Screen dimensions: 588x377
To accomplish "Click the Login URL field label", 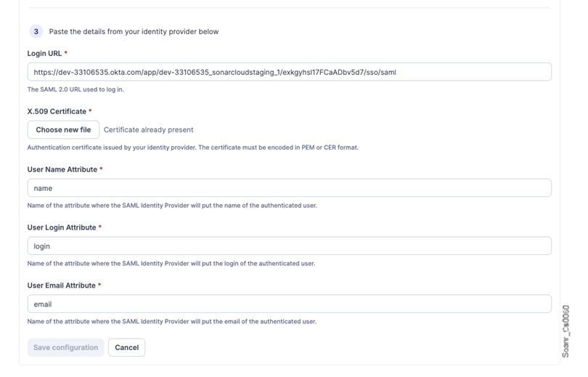I will coord(45,54).
